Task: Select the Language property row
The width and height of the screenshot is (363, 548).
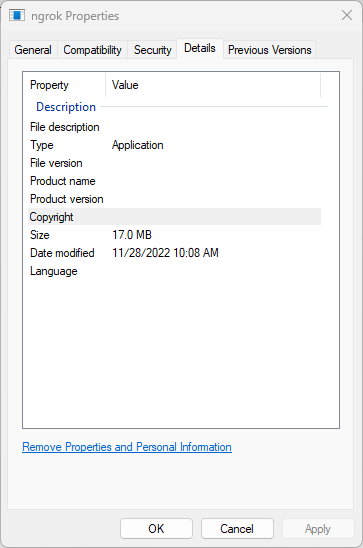Action: 174,271
